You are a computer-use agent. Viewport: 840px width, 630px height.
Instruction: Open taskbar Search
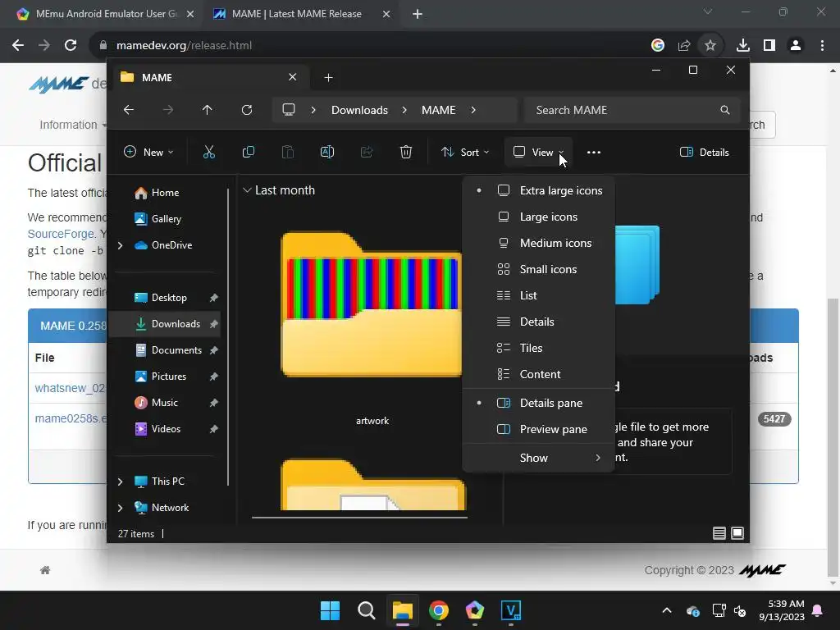tap(367, 610)
